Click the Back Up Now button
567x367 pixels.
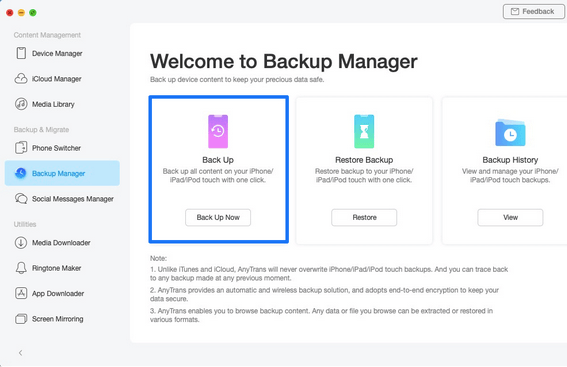(x=218, y=217)
